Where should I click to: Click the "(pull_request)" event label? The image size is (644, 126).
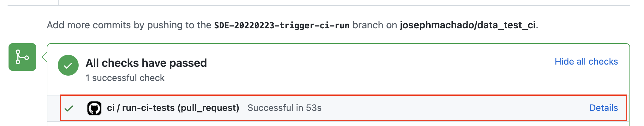pyautogui.click(x=208, y=108)
